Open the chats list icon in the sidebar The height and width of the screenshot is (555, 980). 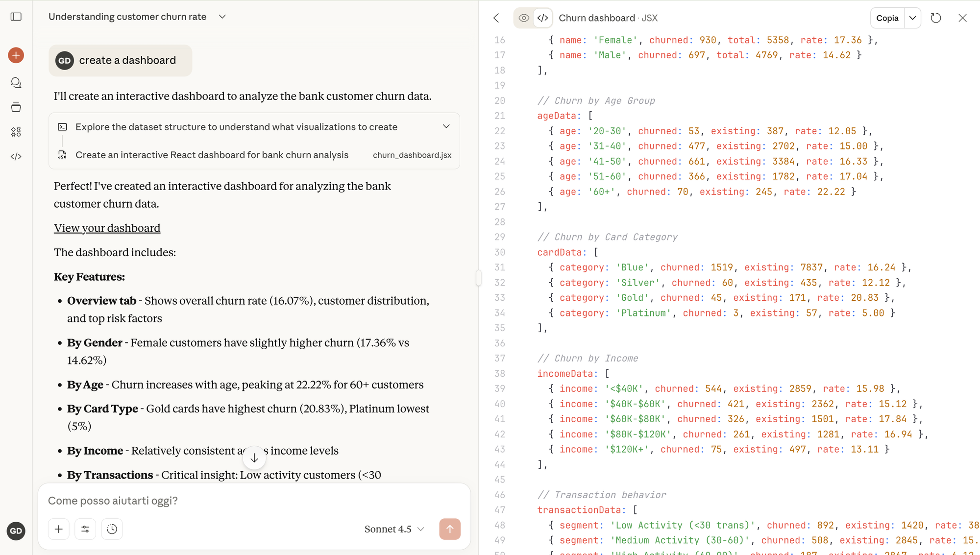(x=16, y=83)
